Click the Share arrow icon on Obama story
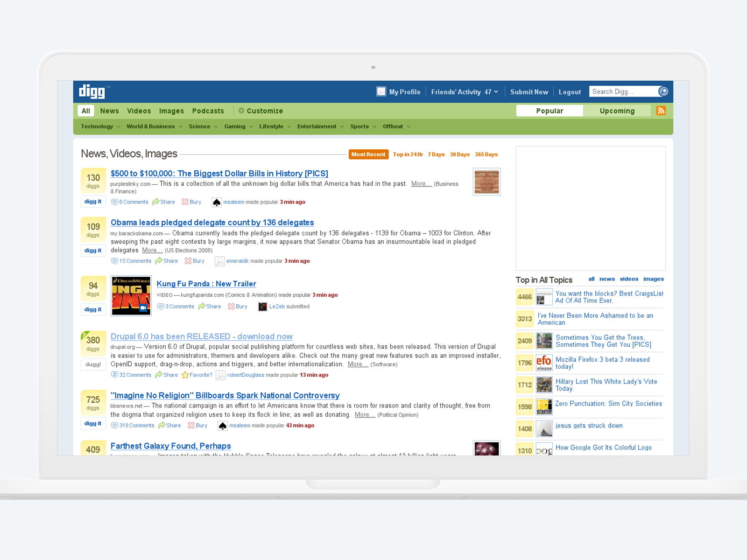Image resolution: width=747 pixels, height=560 pixels. click(159, 261)
